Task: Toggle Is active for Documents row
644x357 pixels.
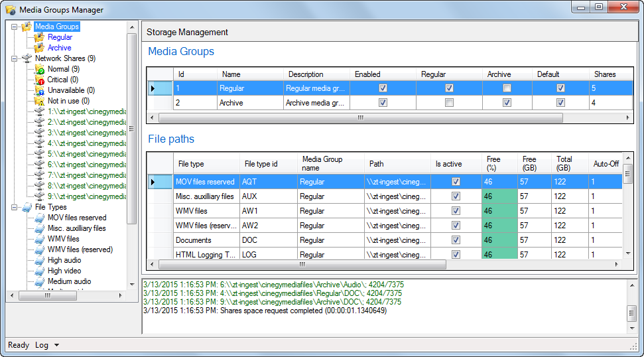Action: coord(456,240)
